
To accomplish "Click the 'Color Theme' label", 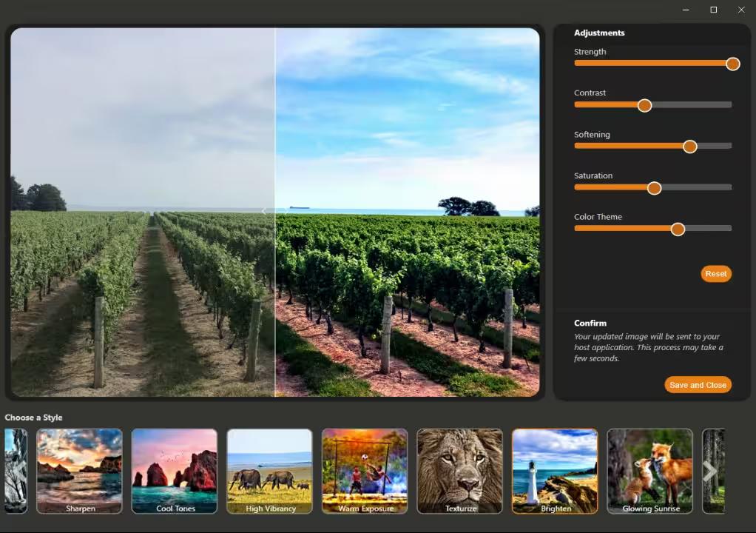I will click(x=598, y=217).
